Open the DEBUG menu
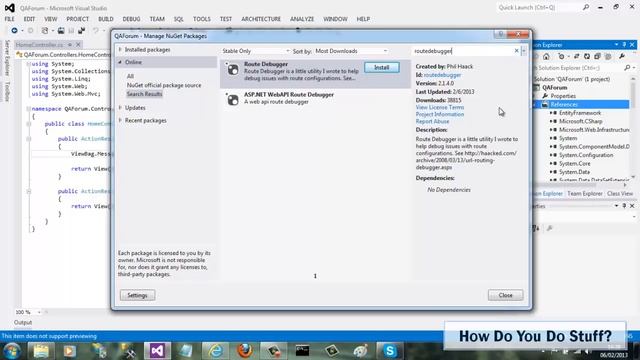This screenshot has width=640, height=360. click(x=131, y=19)
